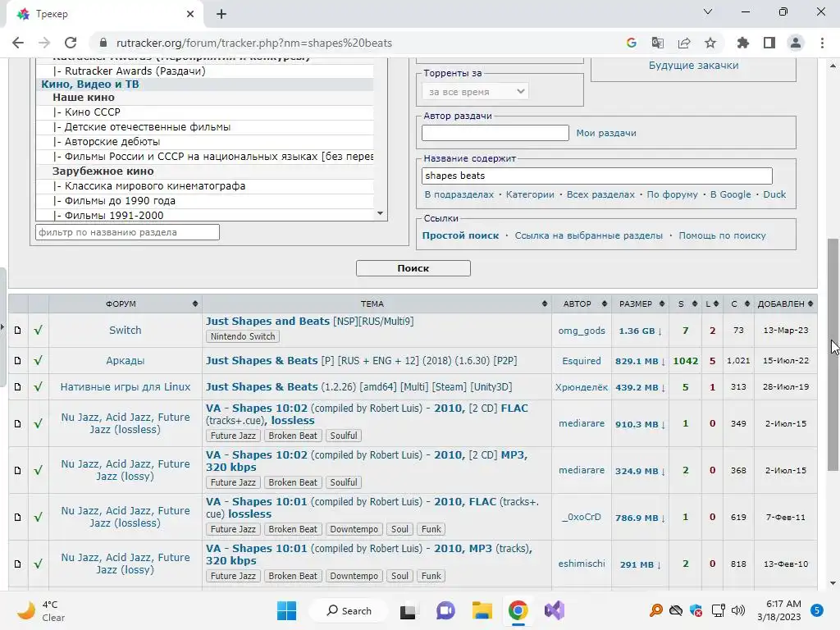Click the Название содержит field with shapes beats

pos(597,176)
